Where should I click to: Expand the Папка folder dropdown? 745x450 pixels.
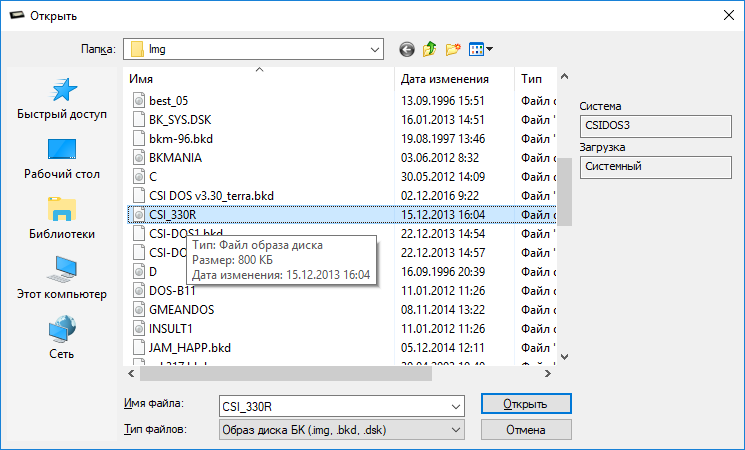pyautogui.click(x=376, y=48)
